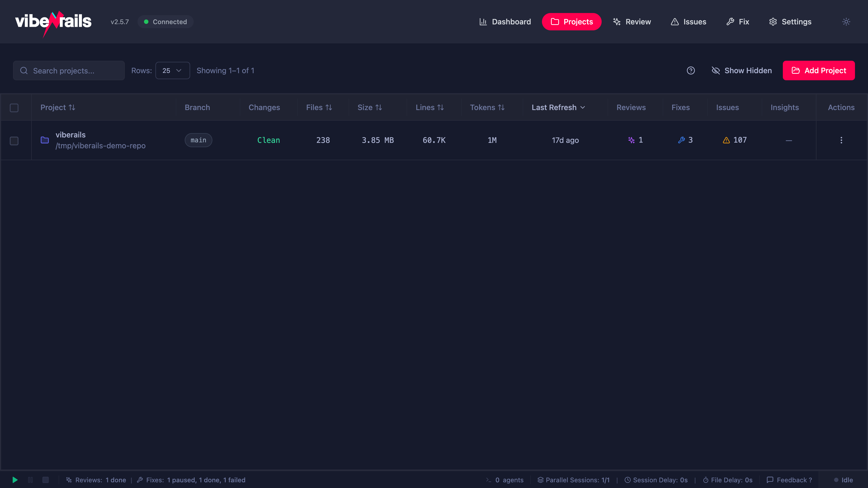Open Feedback link in status bar
Image resolution: width=868 pixels, height=488 pixels.
(790, 480)
